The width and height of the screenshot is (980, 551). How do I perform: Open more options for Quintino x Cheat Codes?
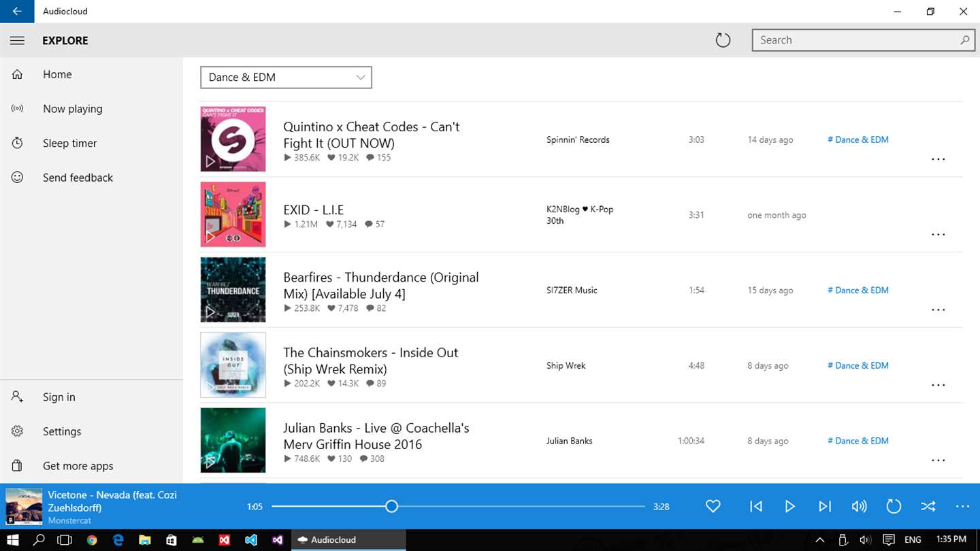(938, 159)
